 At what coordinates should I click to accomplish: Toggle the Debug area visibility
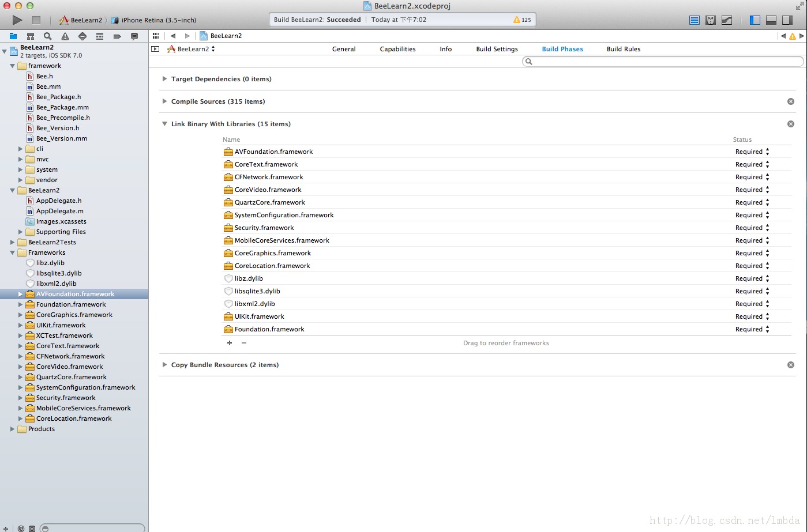[x=771, y=20]
